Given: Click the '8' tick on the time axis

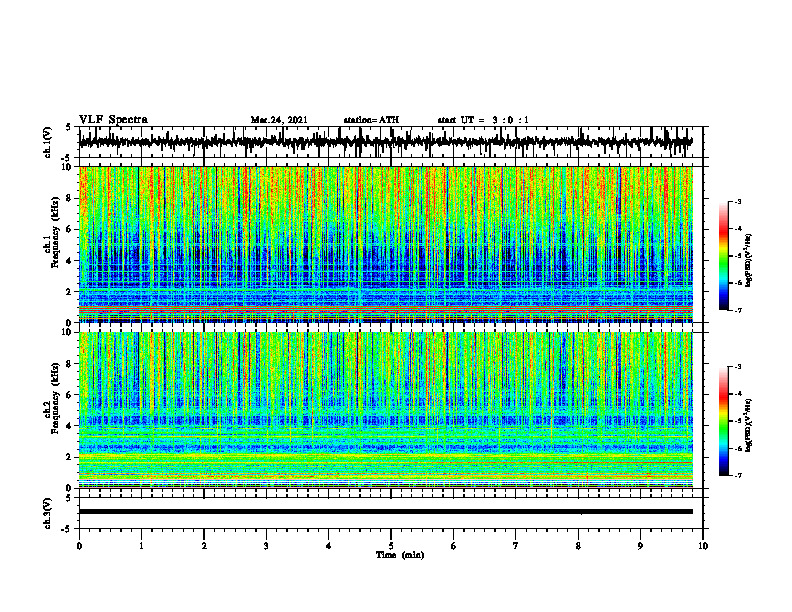Looking at the screenshot, I should coord(578,546).
